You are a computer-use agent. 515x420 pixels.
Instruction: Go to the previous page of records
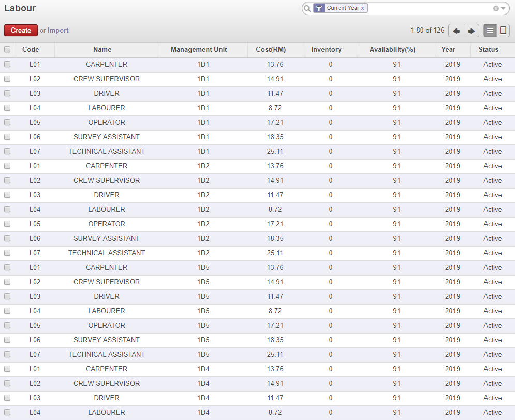click(x=456, y=31)
